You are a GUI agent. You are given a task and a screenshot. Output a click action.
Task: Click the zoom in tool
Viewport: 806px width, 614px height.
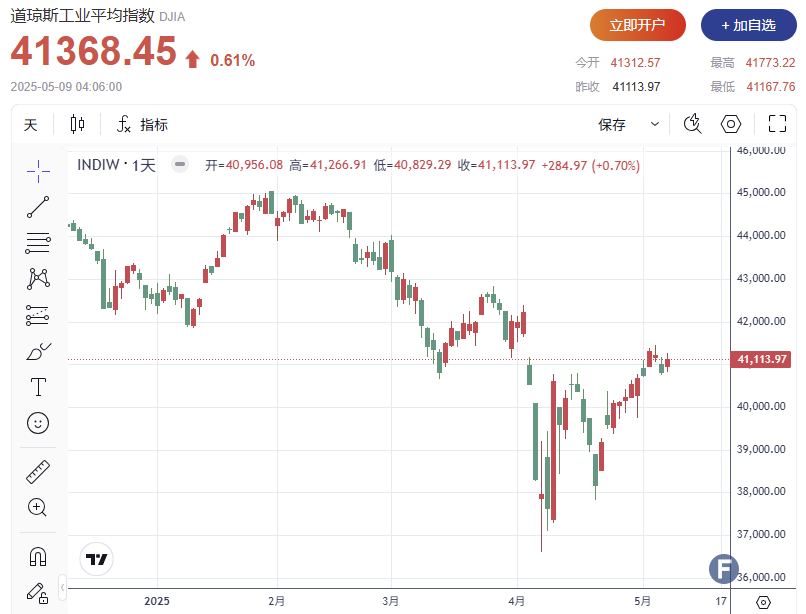(38, 507)
